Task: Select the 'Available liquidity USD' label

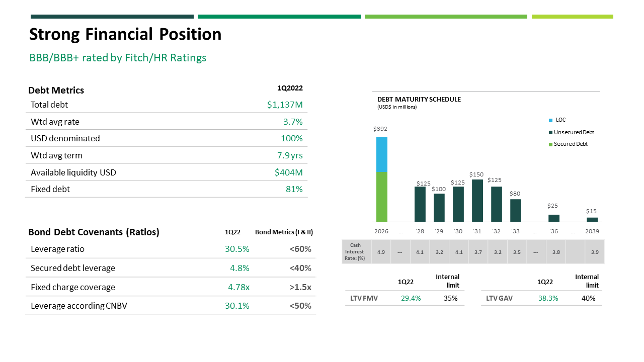Action: [73, 172]
